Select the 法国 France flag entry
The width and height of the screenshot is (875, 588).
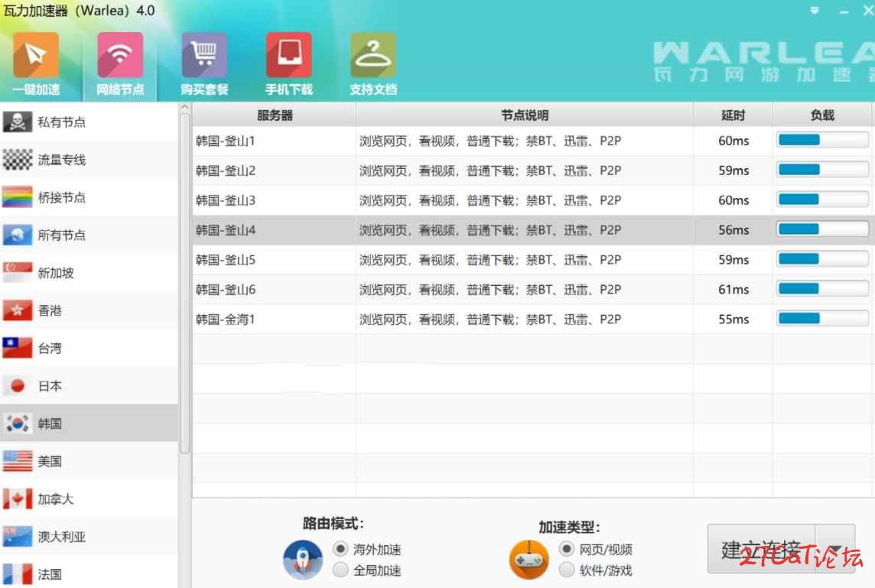coord(89,573)
